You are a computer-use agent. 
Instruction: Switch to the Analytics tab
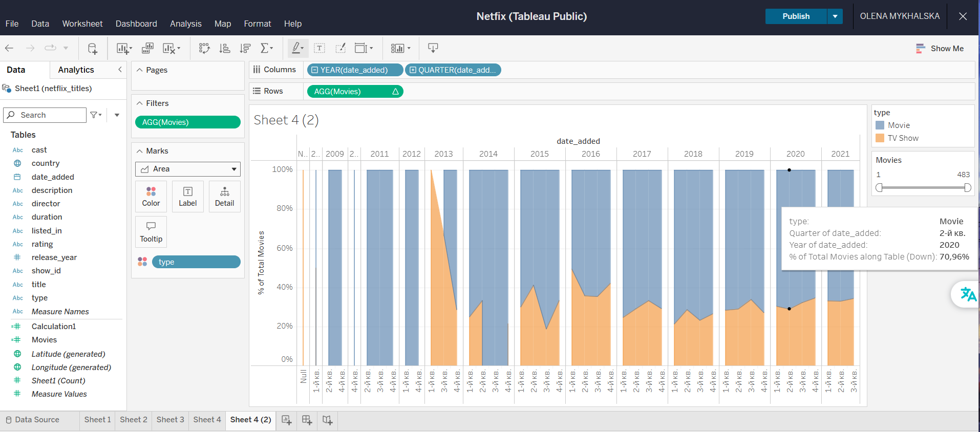point(76,70)
